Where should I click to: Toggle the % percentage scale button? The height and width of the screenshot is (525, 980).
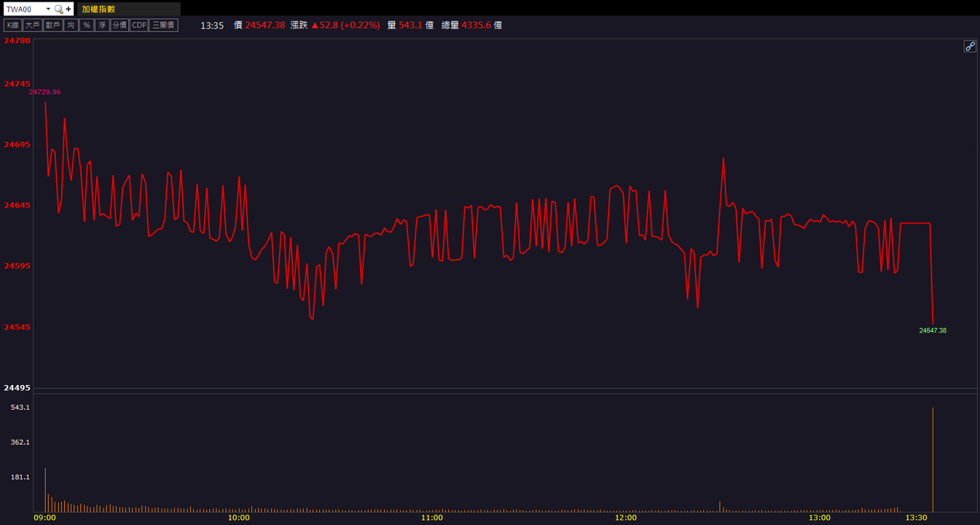[x=87, y=25]
